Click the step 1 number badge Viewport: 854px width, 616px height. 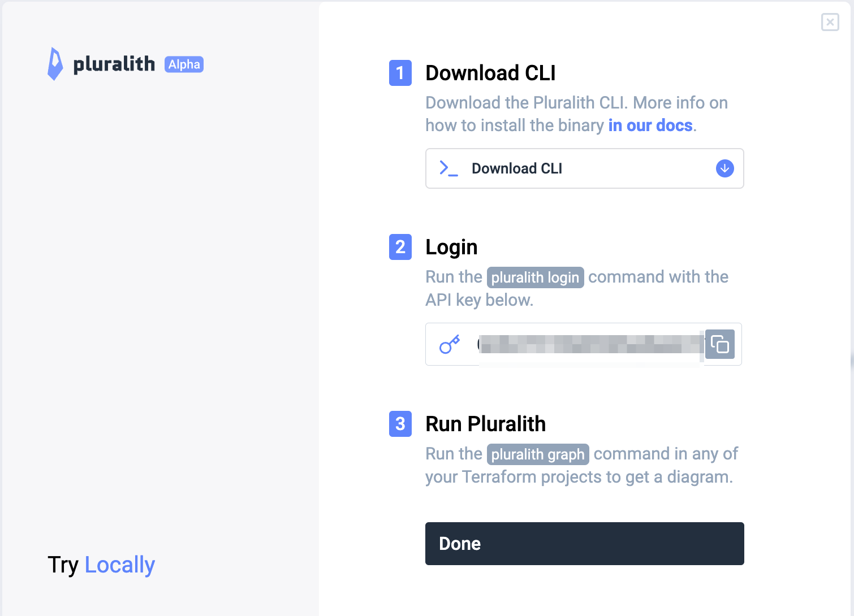400,73
